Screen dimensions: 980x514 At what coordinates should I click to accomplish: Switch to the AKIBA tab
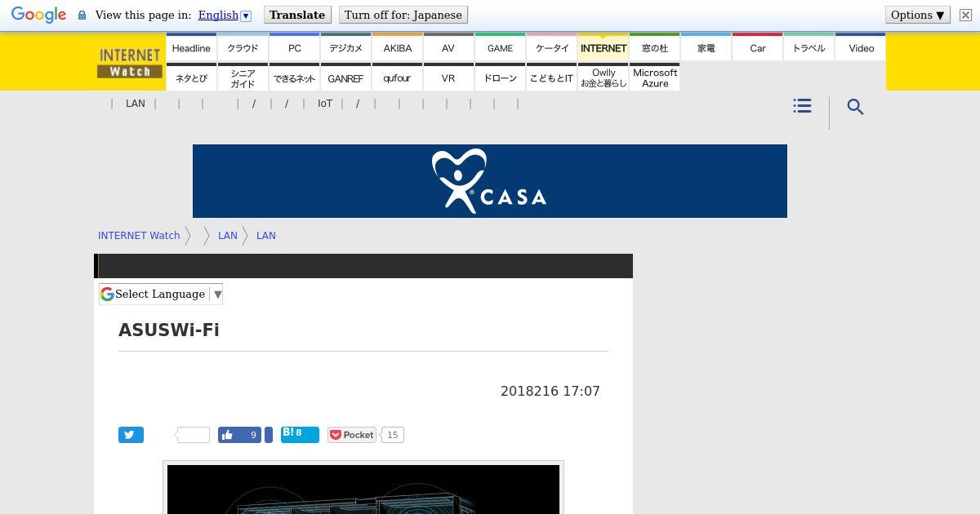tap(397, 48)
